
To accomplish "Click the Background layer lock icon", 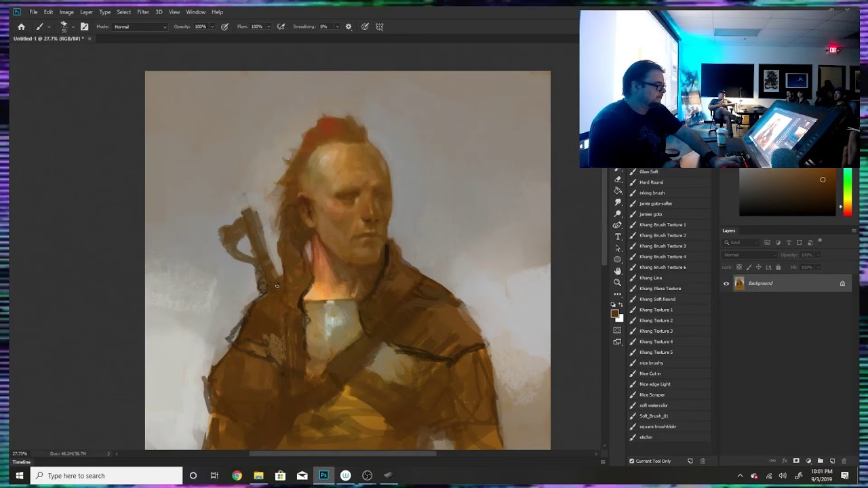I will point(842,283).
